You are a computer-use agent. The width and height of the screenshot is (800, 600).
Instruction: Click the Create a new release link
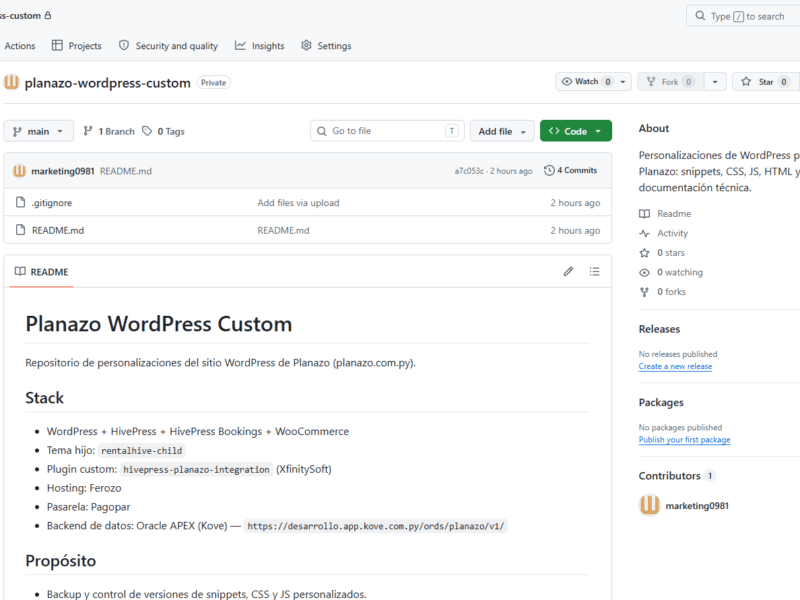[675, 366]
